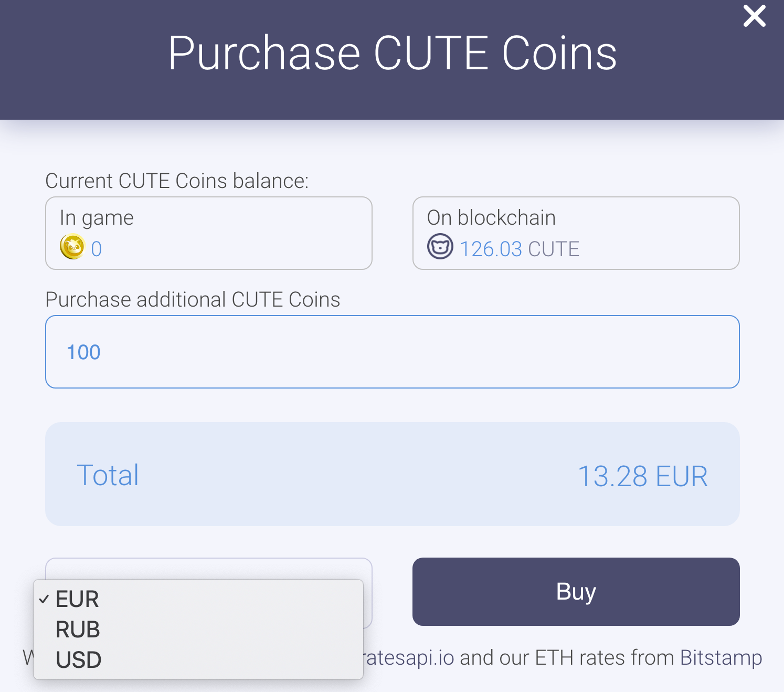Image resolution: width=784 pixels, height=692 pixels.
Task: Click the cat-face blockchain coin icon
Action: 440,247
